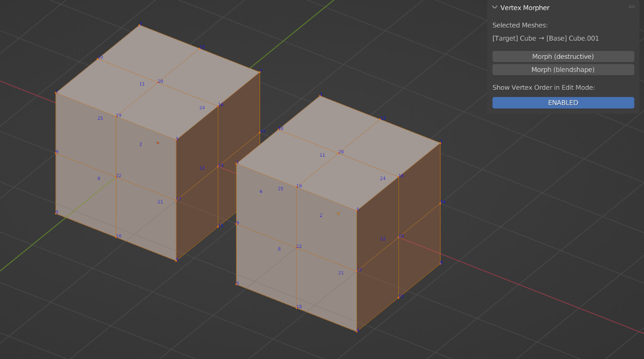Click the Vertex Morpher panel title
This screenshot has width=644, height=359.
pos(525,7)
